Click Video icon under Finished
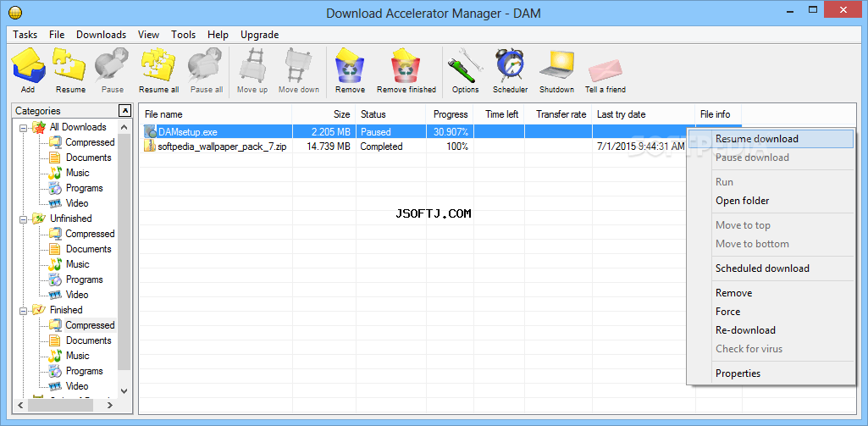 click(x=55, y=386)
